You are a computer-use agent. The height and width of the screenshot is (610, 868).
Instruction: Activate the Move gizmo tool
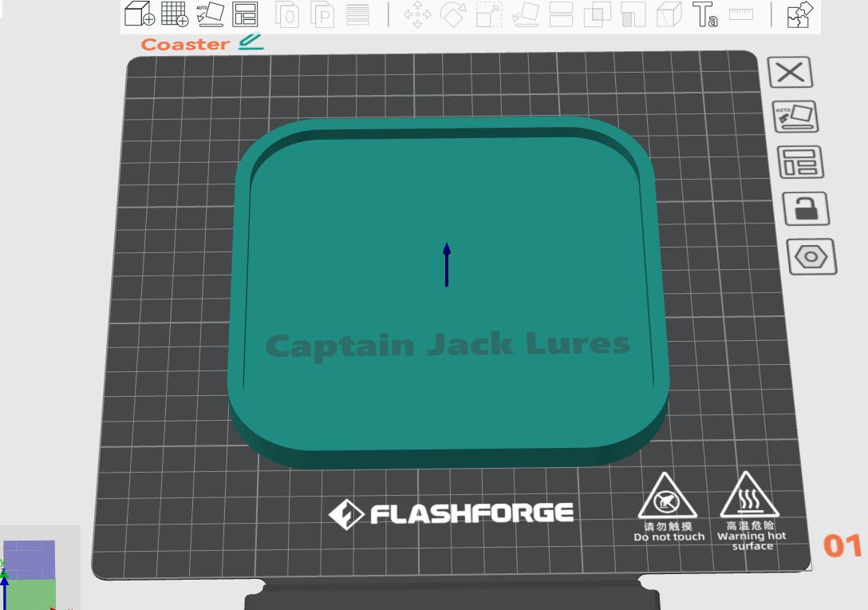[418, 14]
